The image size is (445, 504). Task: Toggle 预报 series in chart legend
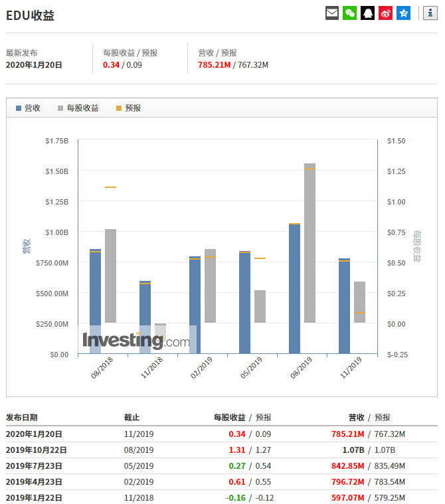click(129, 108)
